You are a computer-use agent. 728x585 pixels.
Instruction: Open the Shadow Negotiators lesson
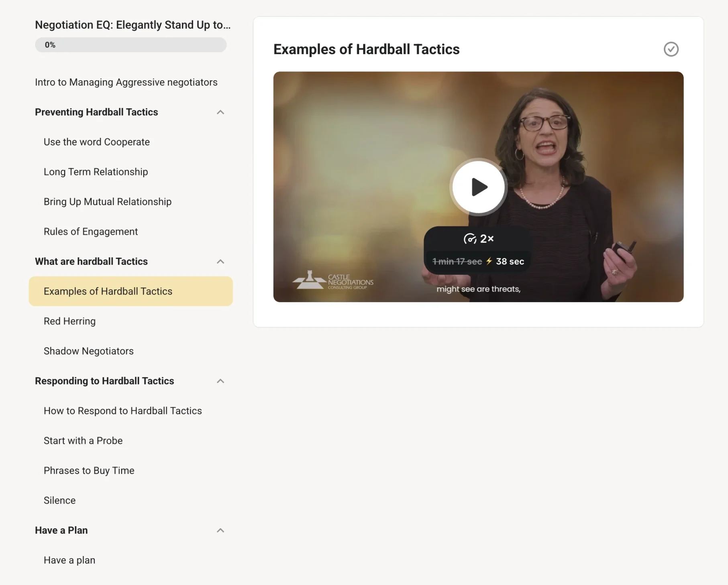89,351
